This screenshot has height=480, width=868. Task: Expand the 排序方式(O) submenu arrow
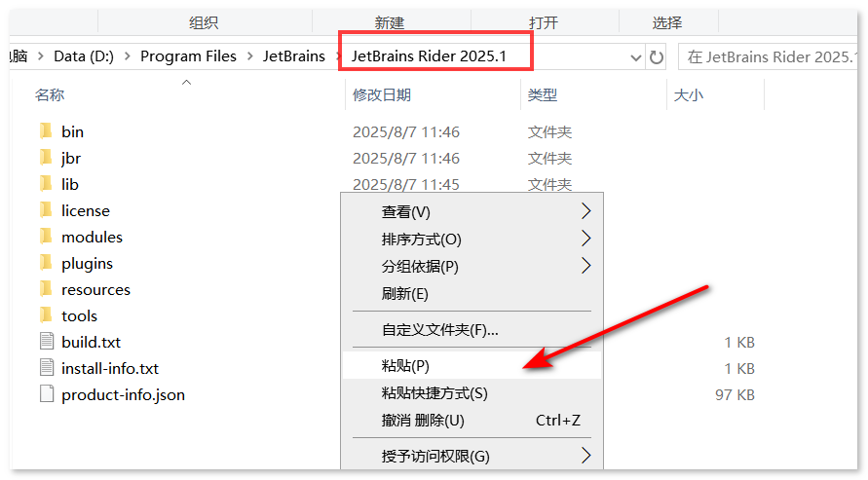point(586,239)
